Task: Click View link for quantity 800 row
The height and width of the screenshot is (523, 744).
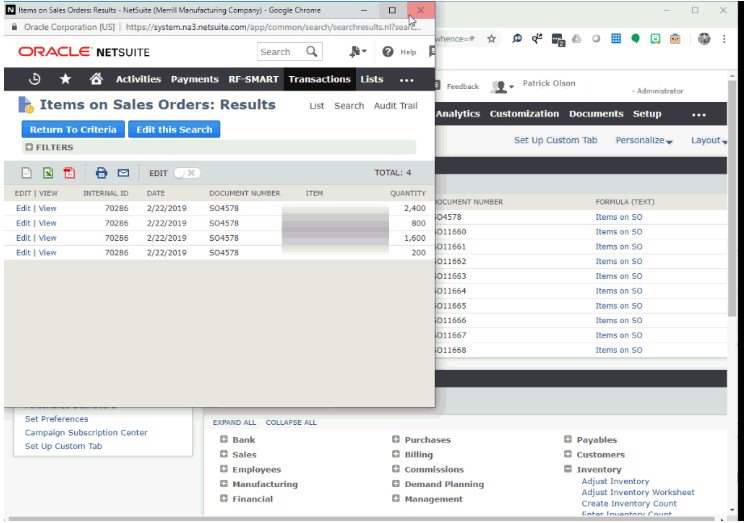Action: tap(47, 223)
